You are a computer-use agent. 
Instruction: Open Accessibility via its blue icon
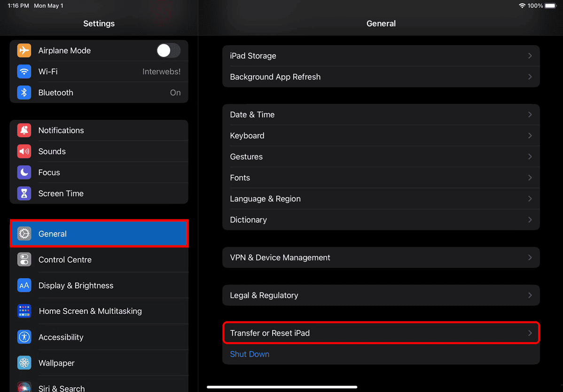(x=24, y=337)
